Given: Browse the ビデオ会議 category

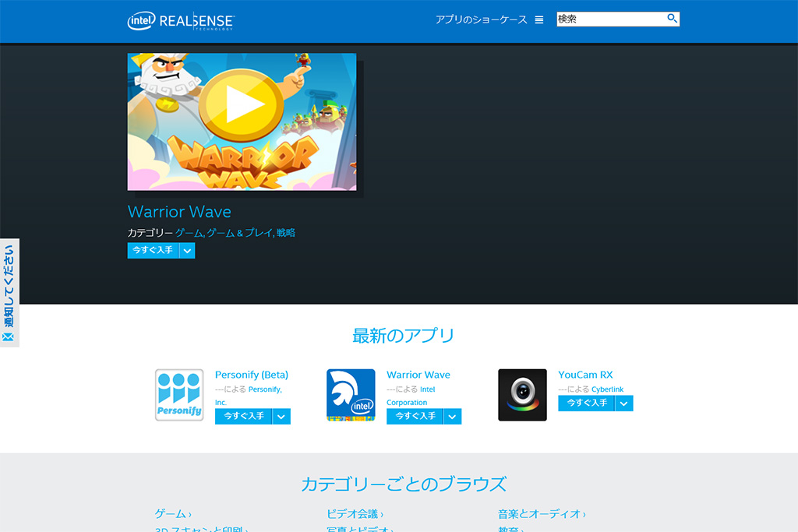Looking at the screenshot, I should pos(355,513).
